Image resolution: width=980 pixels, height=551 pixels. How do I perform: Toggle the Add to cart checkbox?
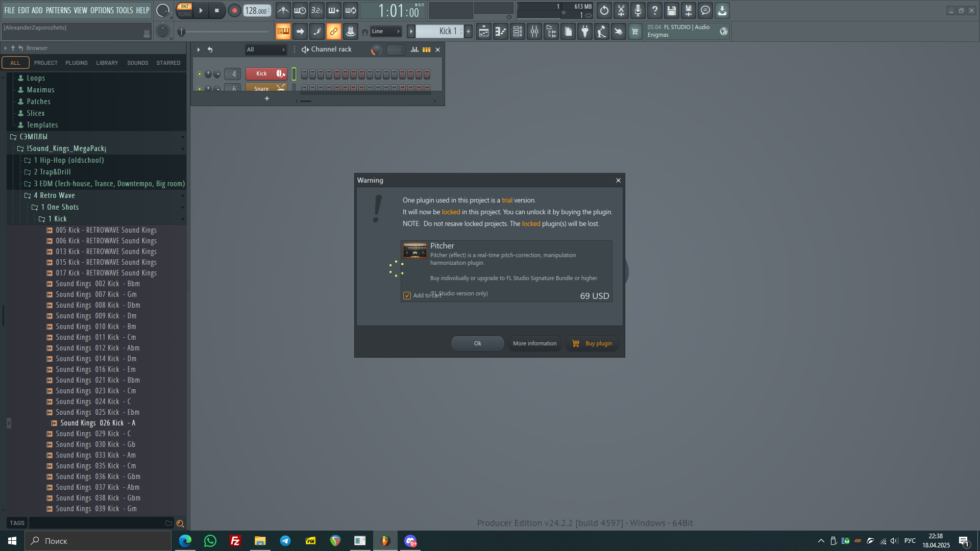(407, 295)
